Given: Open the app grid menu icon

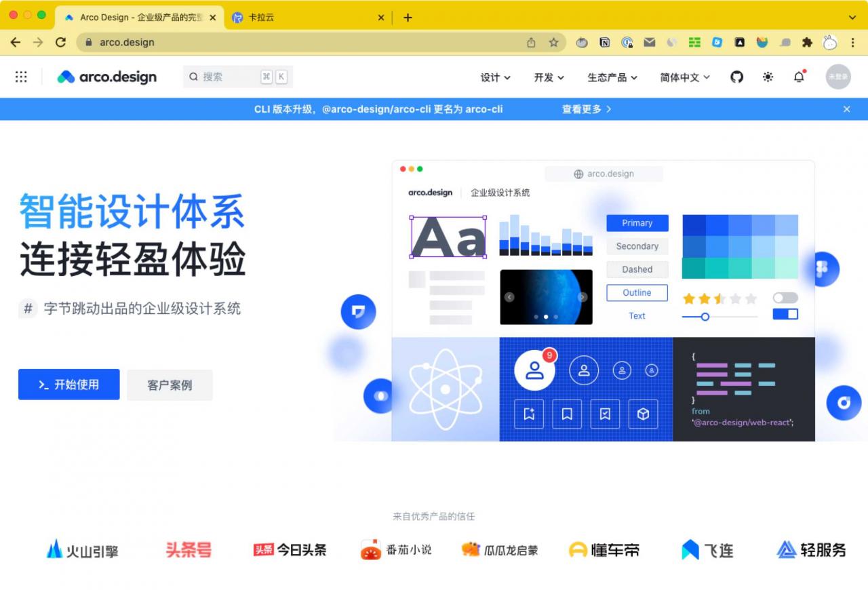Looking at the screenshot, I should [21, 77].
